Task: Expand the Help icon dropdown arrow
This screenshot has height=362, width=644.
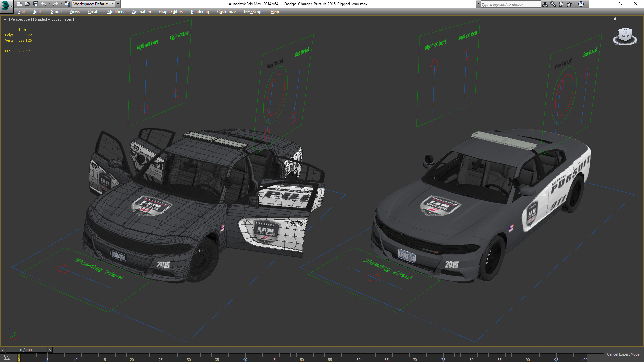Action: (586, 4)
